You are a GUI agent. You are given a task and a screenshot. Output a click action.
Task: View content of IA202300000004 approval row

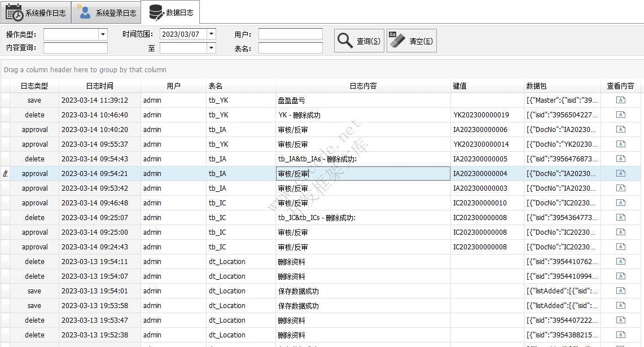(620, 174)
